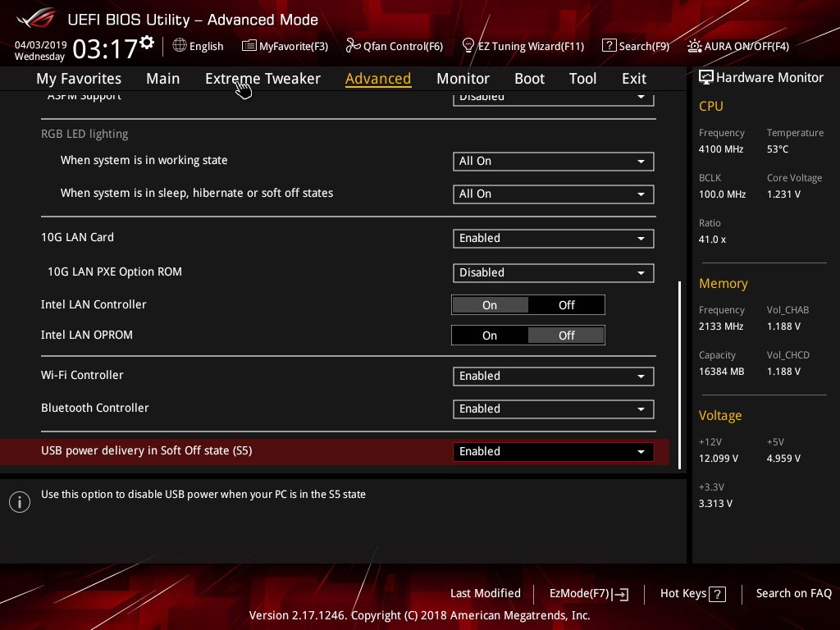Switch to EzMode(F7) text
Screen dimensions: 840x630
click(x=579, y=594)
